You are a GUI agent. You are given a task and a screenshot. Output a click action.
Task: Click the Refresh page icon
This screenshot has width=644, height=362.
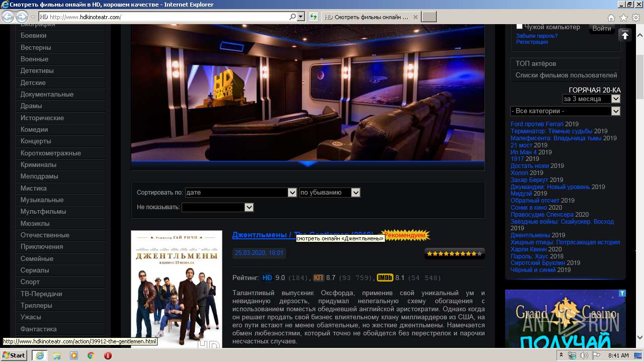(x=313, y=17)
